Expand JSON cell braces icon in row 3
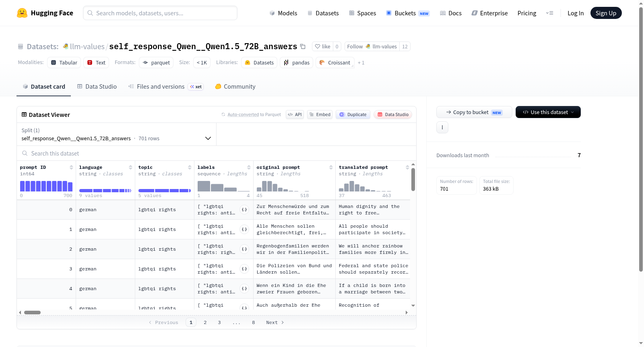This screenshot has width=644, height=347. [x=244, y=269]
